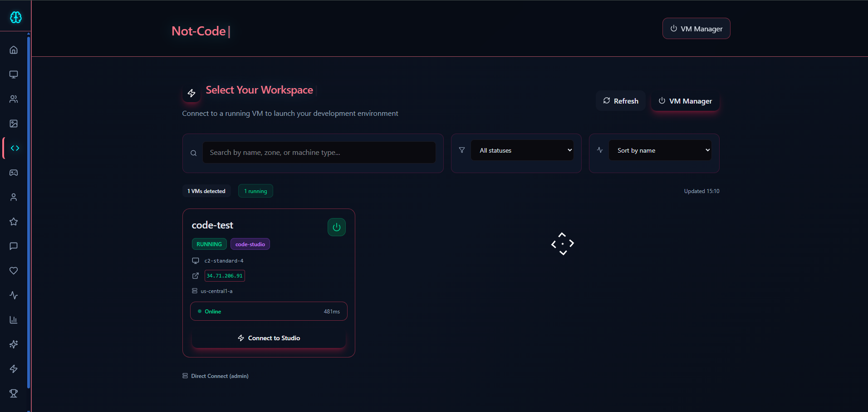Screen dimensions: 868x412
Task: Click the 1 VMs detected chip
Action: [206, 191]
